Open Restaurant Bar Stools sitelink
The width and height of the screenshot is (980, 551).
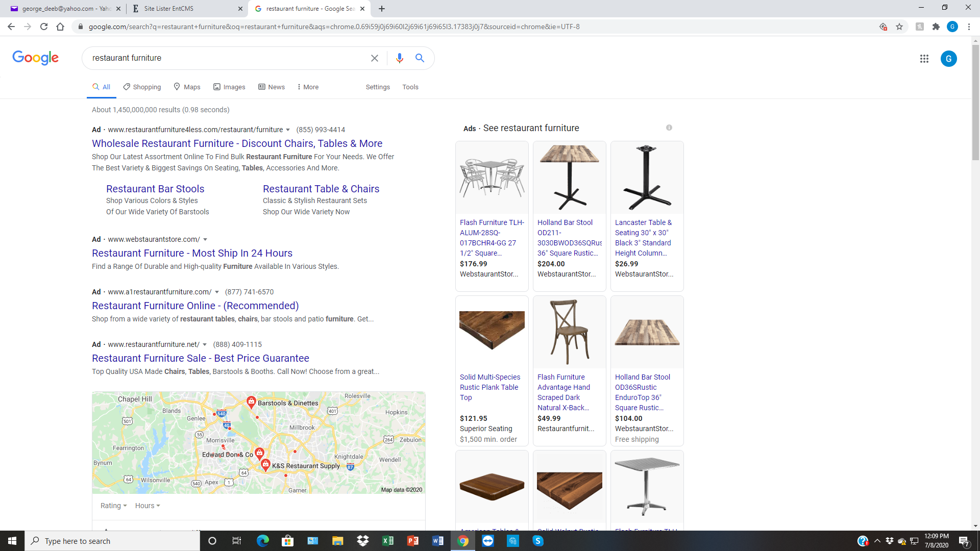coord(155,189)
